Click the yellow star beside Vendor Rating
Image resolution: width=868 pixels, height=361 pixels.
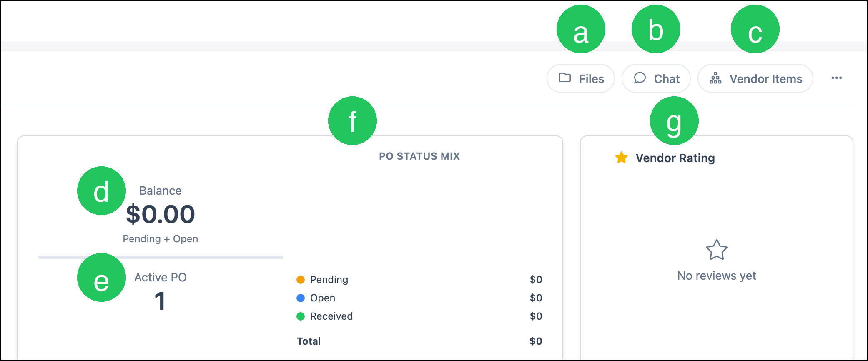pyautogui.click(x=621, y=158)
